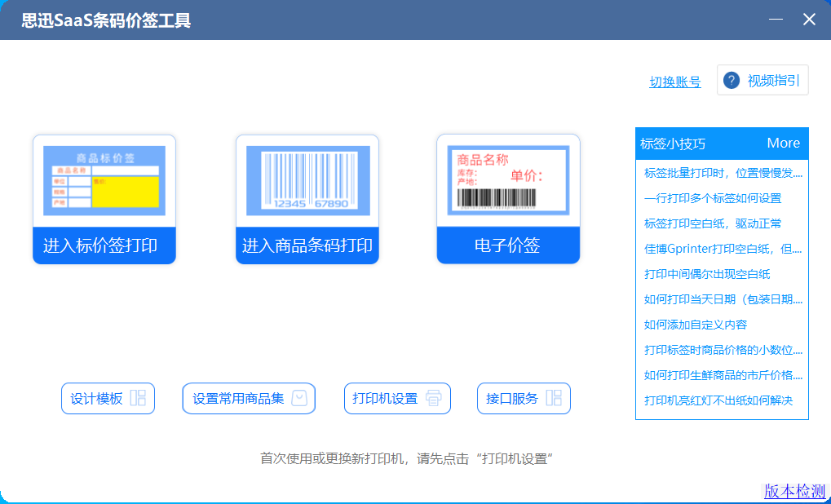Viewport: 831px width, 504px height.
Task: Click the hint text about 打印机设置
Action: (x=406, y=458)
